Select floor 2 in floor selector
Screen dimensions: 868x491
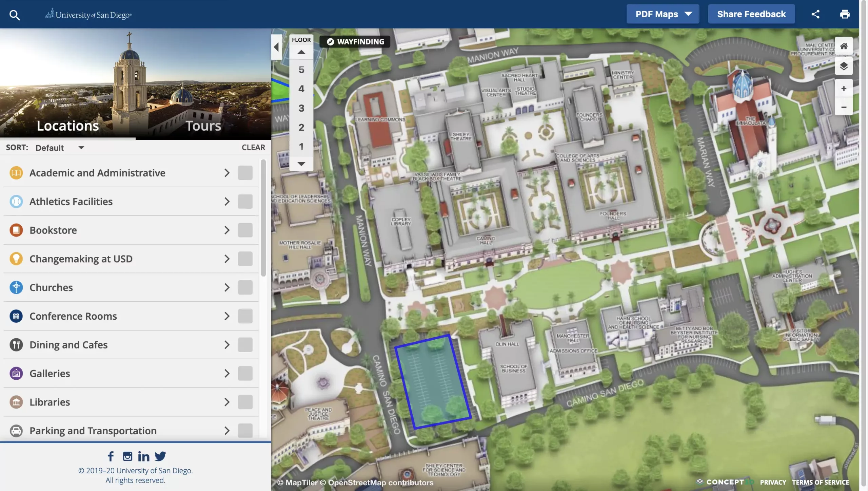pos(301,127)
